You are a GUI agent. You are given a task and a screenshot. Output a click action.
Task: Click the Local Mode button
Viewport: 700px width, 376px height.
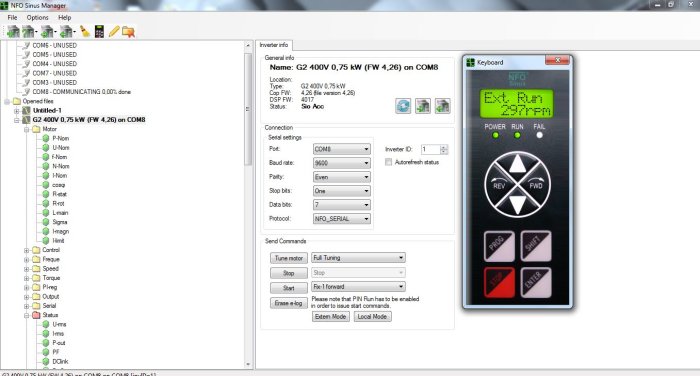(x=373, y=317)
